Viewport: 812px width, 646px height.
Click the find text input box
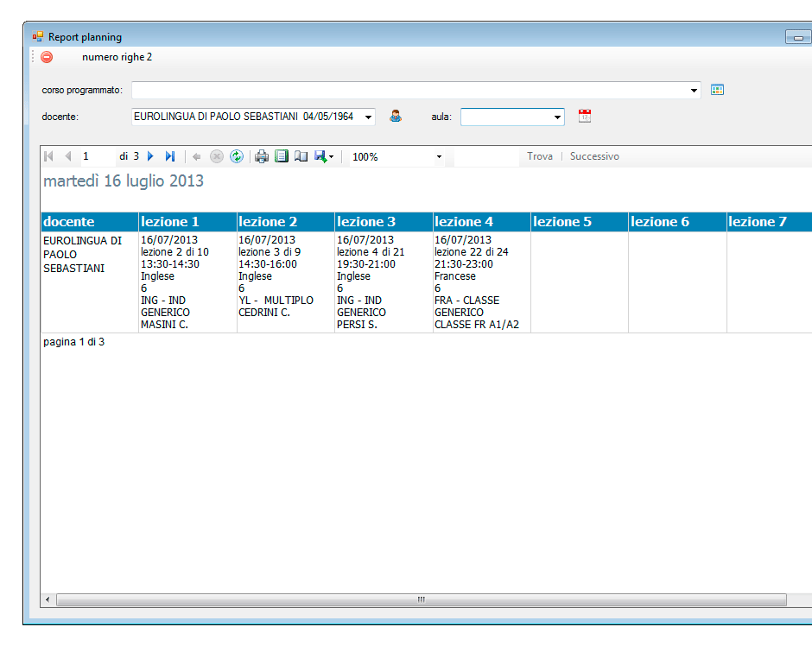pos(486,156)
